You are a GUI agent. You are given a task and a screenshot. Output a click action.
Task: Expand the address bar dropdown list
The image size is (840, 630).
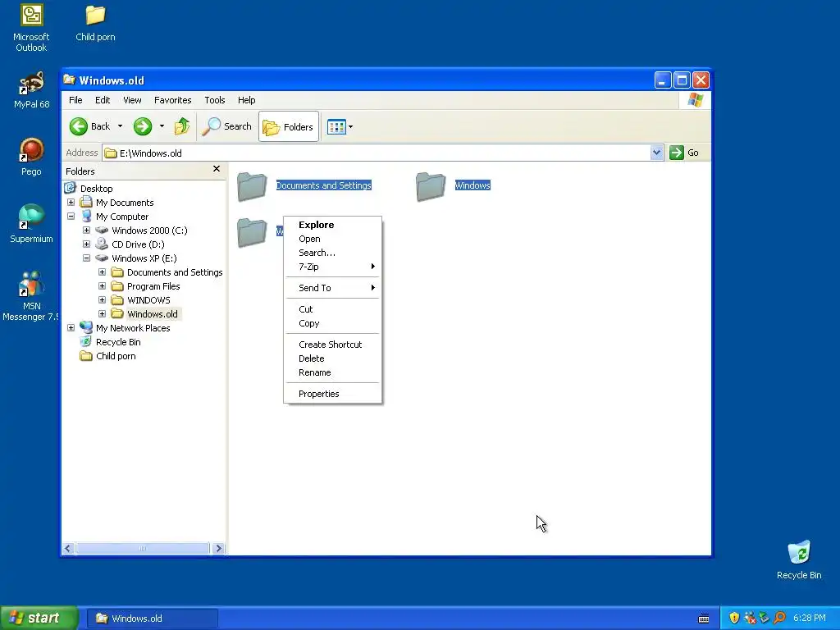point(657,153)
